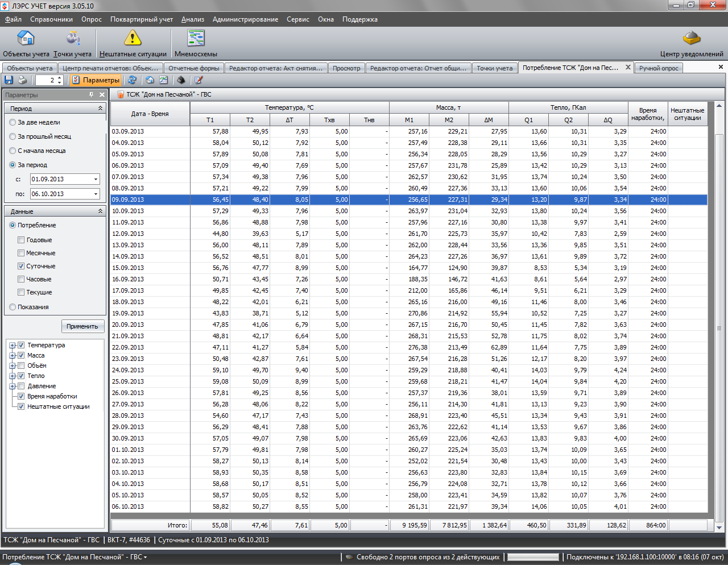Viewport: 728px width, 565px height.
Task: Increase the page number spinner
Action: (x=60, y=78)
